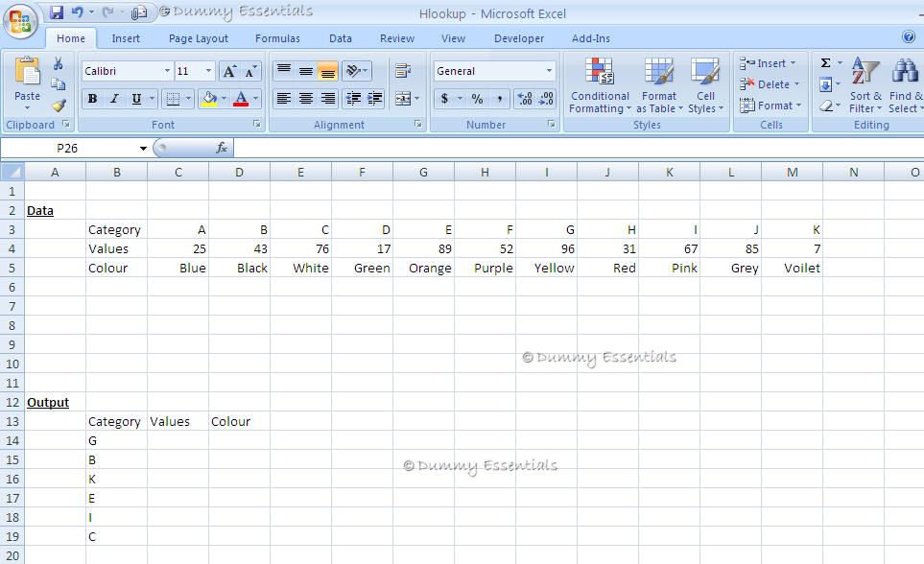Switch to the Page Layout tab
Image resolution: width=924 pixels, height=564 pixels.
pos(198,38)
